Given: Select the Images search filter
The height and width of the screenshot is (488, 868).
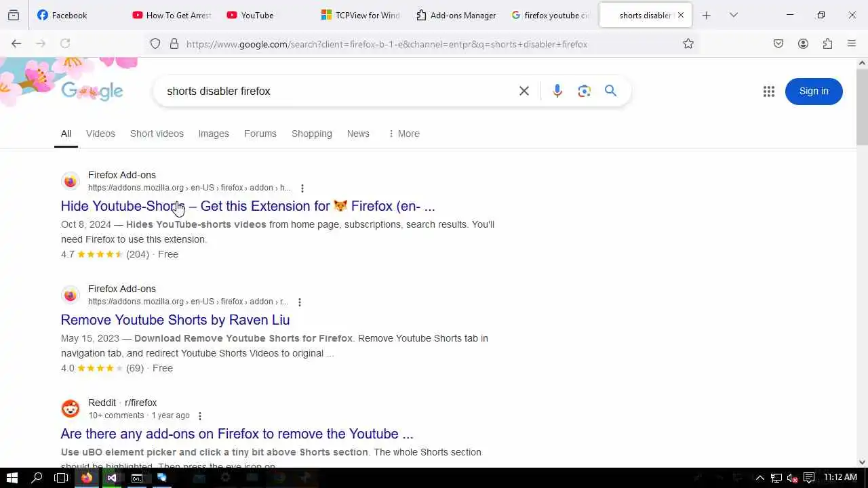Looking at the screenshot, I should pyautogui.click(x=214, y=134).
